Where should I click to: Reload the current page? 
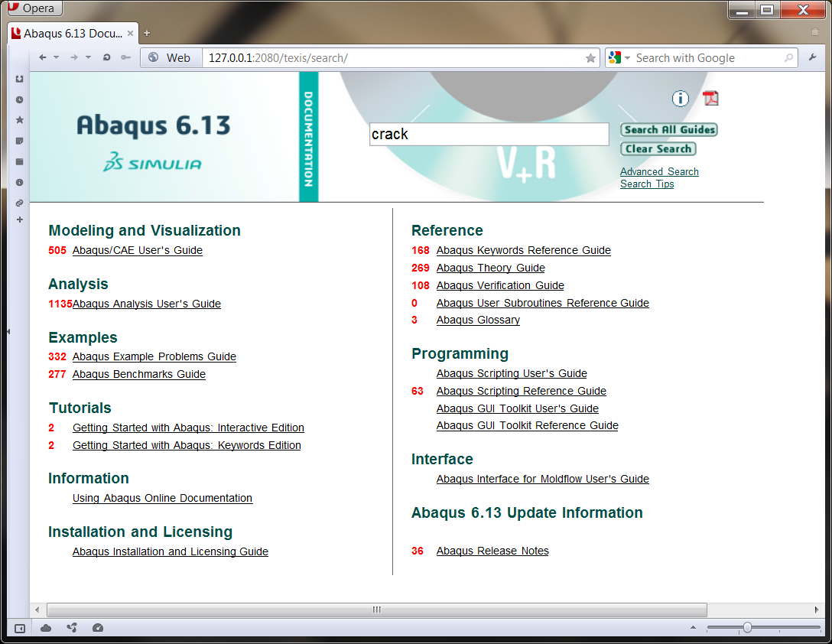click(106, 57)
